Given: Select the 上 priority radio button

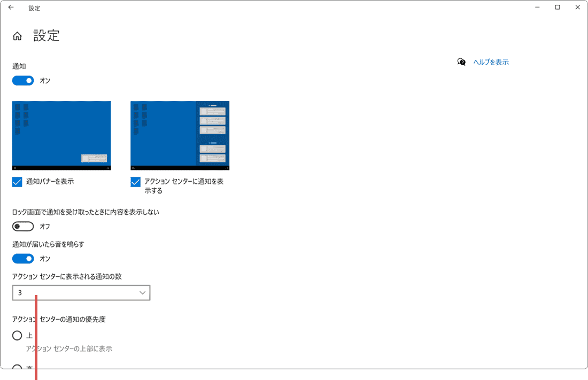Looking at the screenshot, I should (x=17, y=335).
